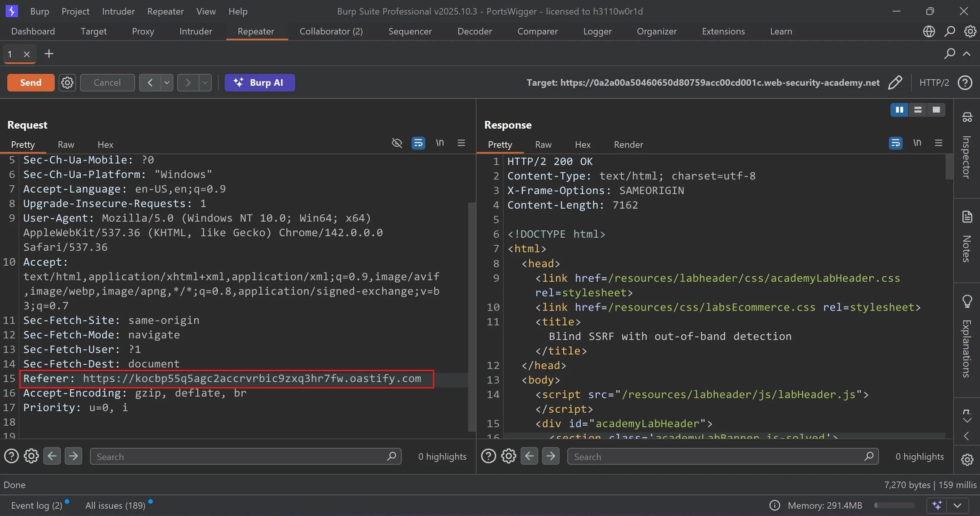Open the Inspector side panel icon
The width and height of the screenshot is (980, 516).
(x=967, y=117)
